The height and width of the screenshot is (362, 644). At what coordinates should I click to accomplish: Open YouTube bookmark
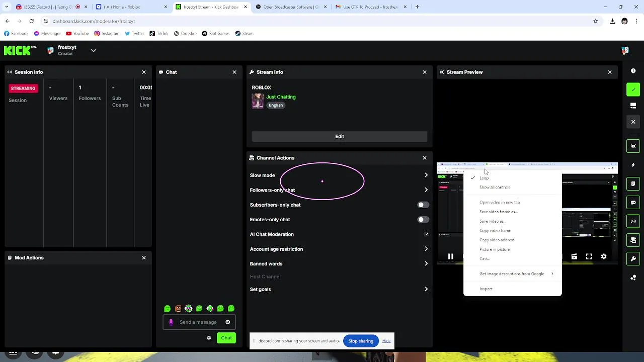(x=77, y=34)
